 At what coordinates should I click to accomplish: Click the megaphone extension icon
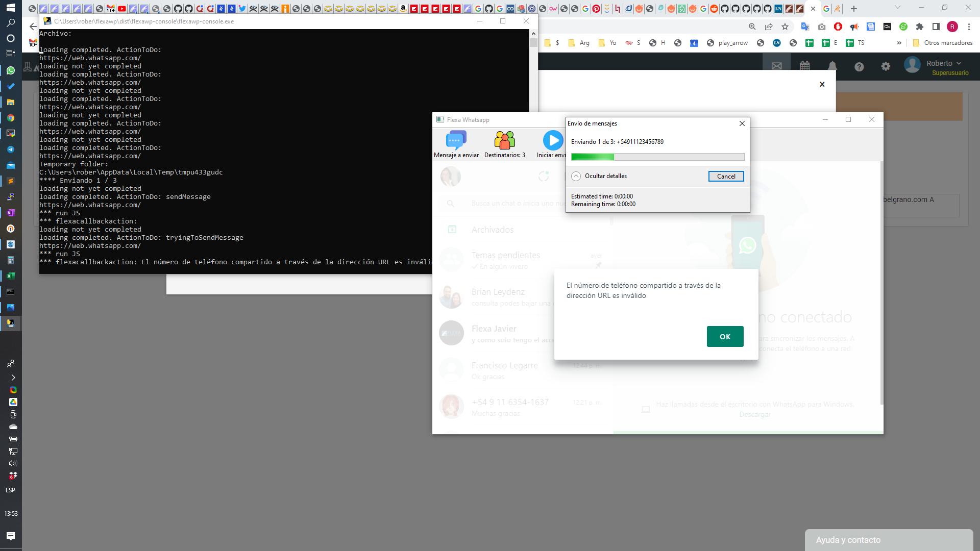(x=854, y=27)
